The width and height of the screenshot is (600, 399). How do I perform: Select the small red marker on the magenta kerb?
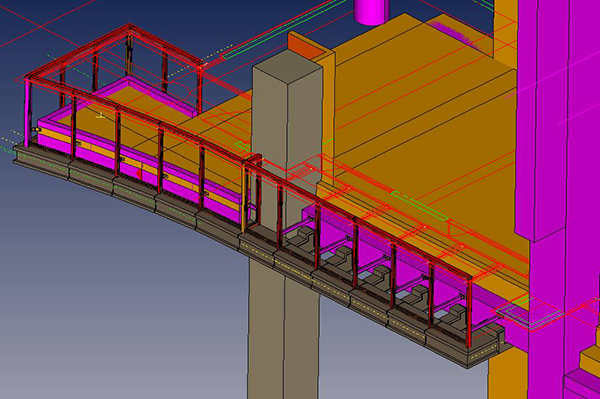[139, 174]
